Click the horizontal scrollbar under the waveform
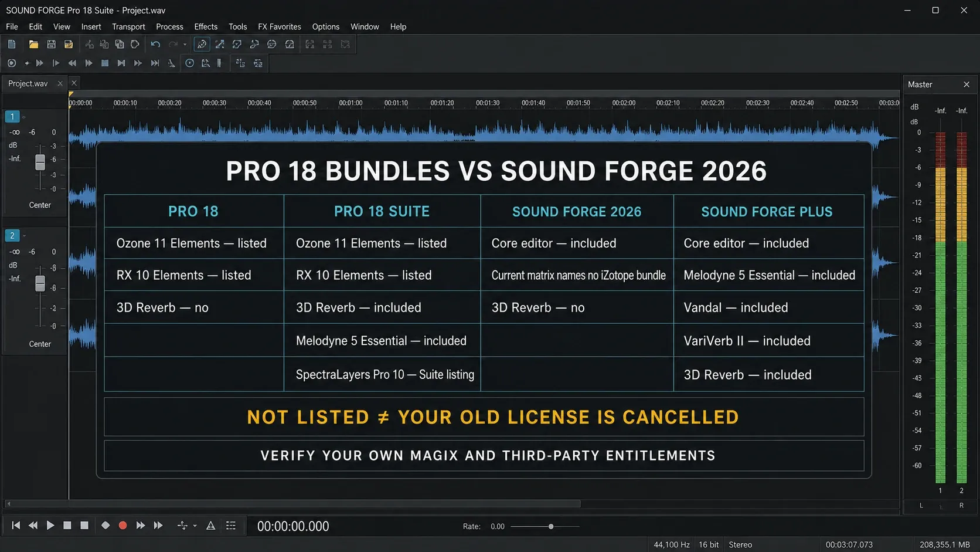Screen dimensions: 980x552 tap(293, 503)
